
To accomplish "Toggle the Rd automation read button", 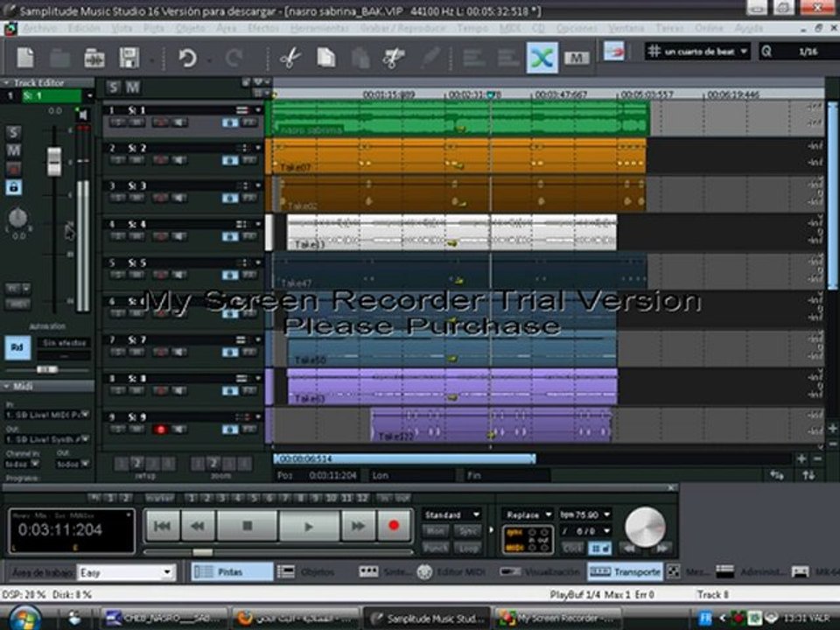I will point(17,347).
